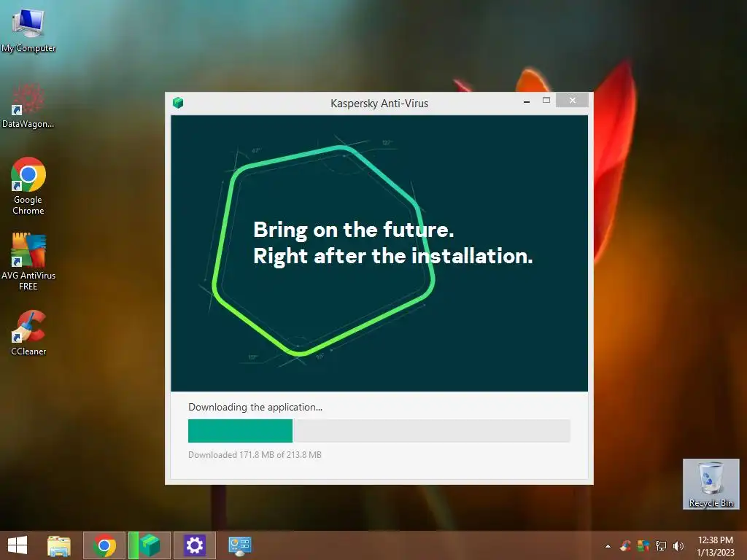Click 'Downloaded 171.8 MB of 213.8 MB' text

(255, 455)
